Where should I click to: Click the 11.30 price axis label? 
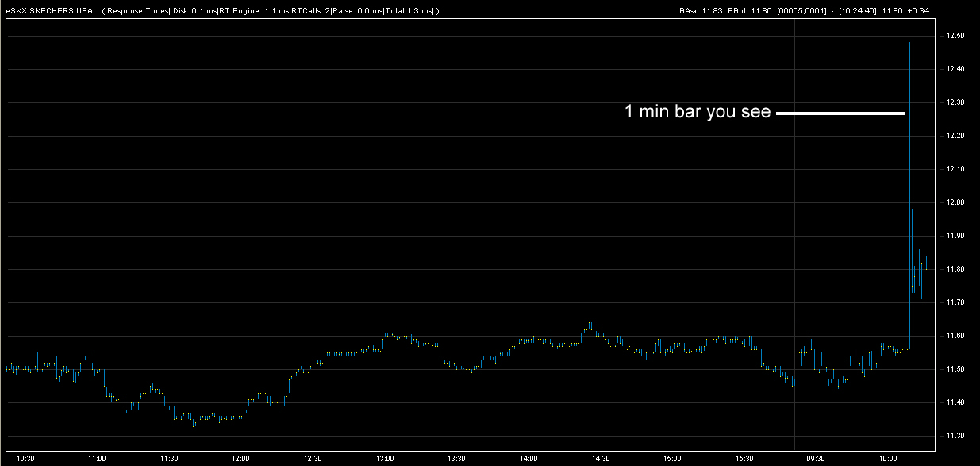tap(955, 437)
